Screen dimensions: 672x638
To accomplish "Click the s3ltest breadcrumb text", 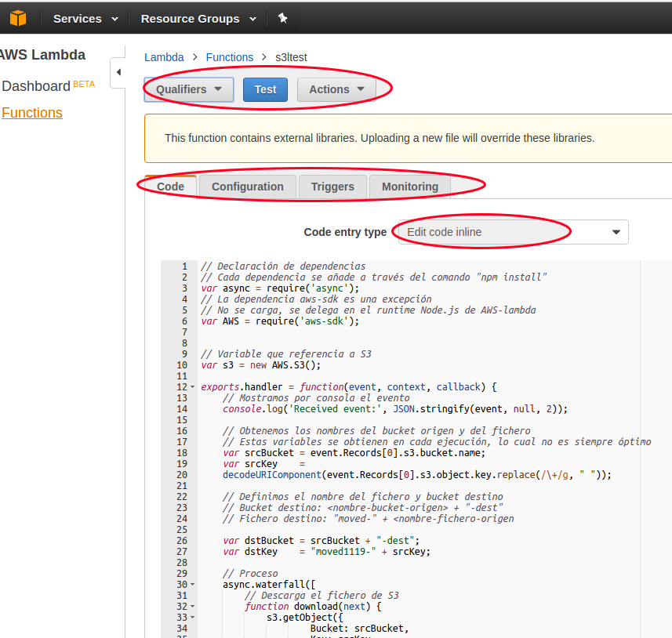I will coord(291,57).
